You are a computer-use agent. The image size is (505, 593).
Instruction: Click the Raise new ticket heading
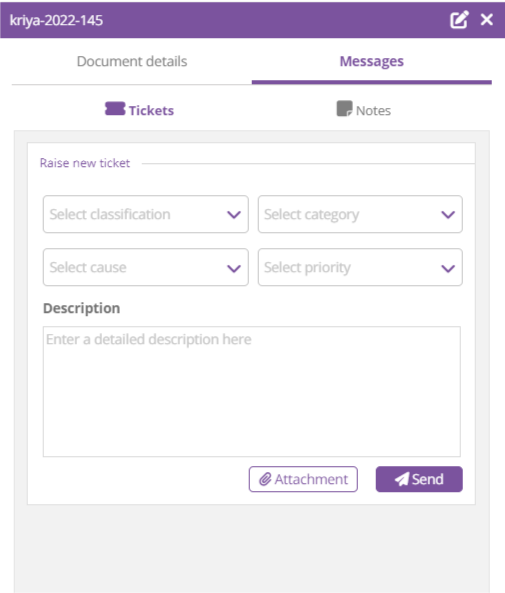(85, 163)
